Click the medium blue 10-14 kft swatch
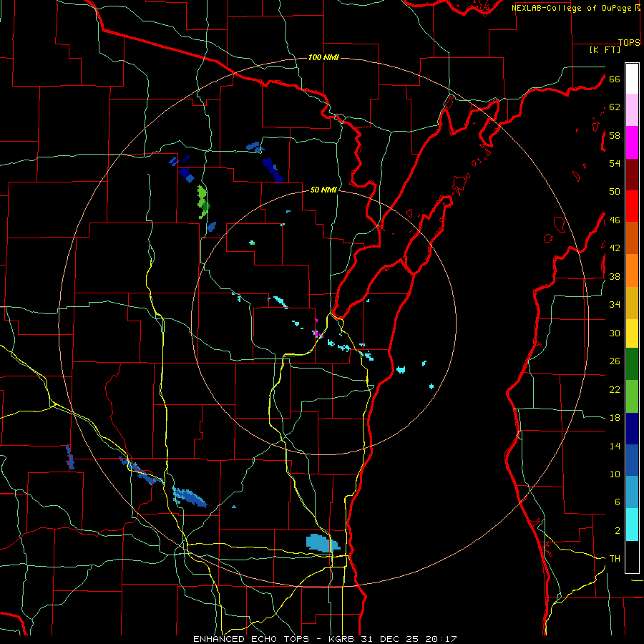 point(632,460)
